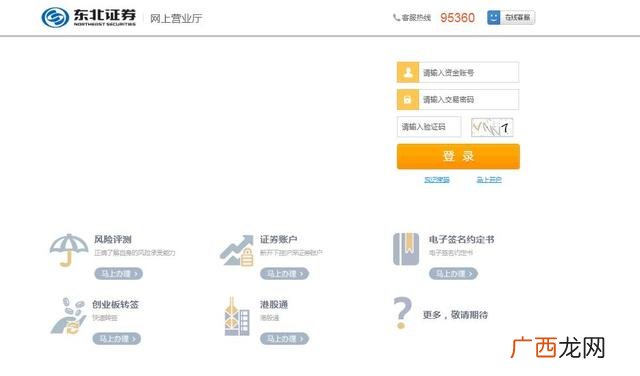Click the hand-with-coins 创业板转签 icon
This screenshot has width=640, height=376.
coord(68,316)
